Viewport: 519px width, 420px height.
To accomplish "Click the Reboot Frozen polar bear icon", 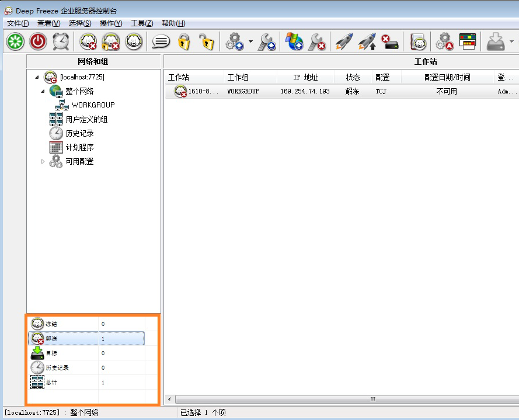I will (134, 41).
